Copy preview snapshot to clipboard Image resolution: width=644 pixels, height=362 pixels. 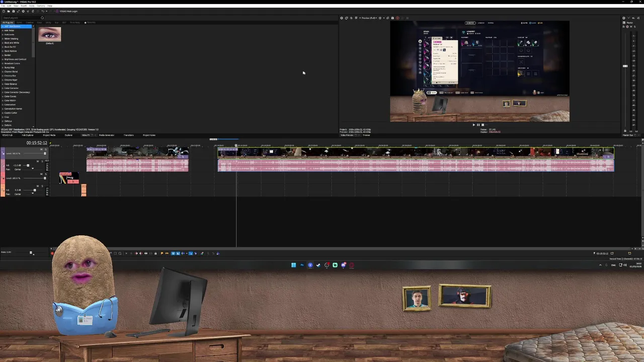point(387,18)
